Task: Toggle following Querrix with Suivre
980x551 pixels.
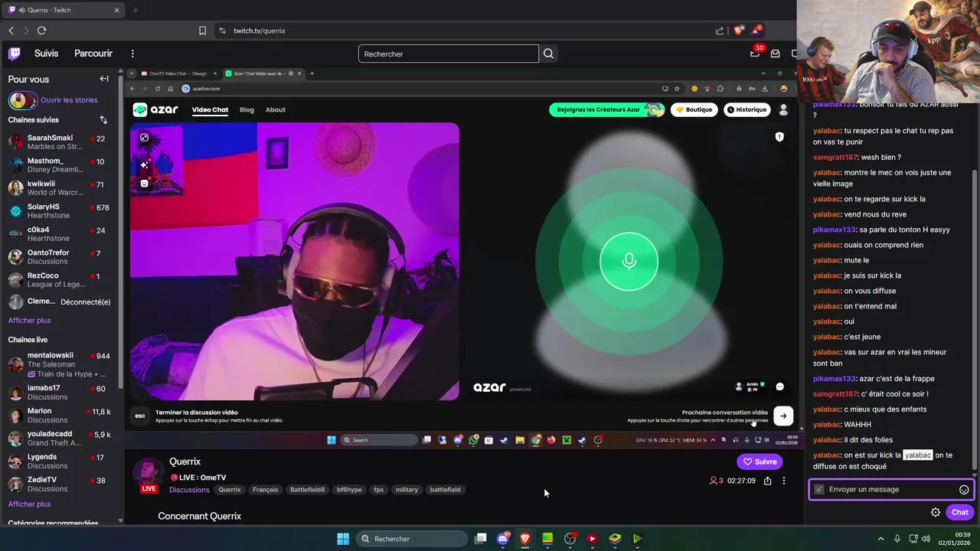Action: tap(759, 461)
